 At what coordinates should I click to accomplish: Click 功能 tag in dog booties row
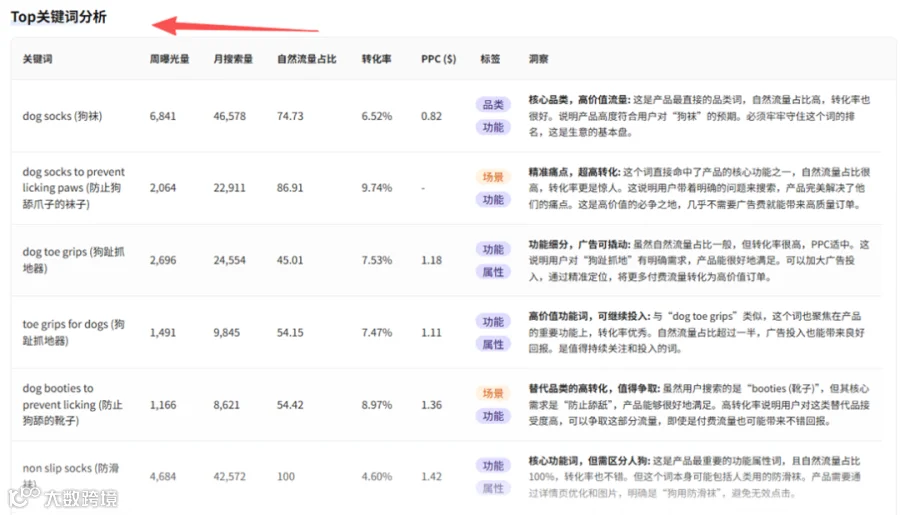tap(493, 416)
